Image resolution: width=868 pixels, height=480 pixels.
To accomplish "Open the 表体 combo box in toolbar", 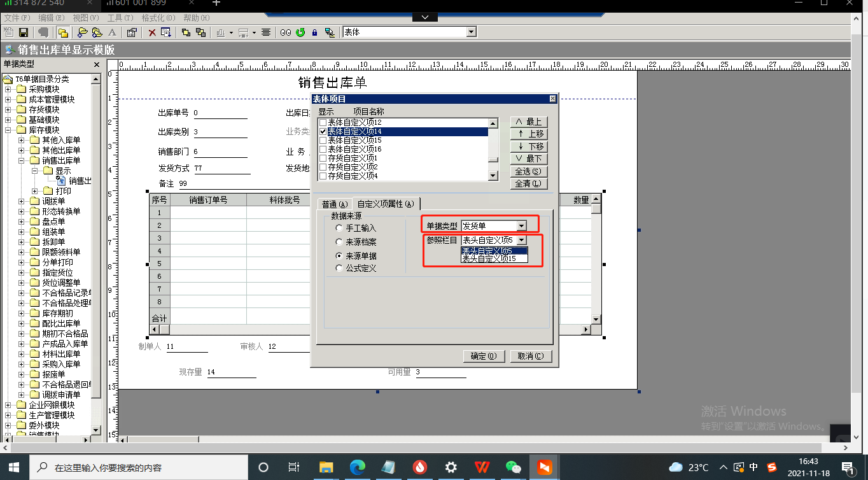I will click(409, 32).
